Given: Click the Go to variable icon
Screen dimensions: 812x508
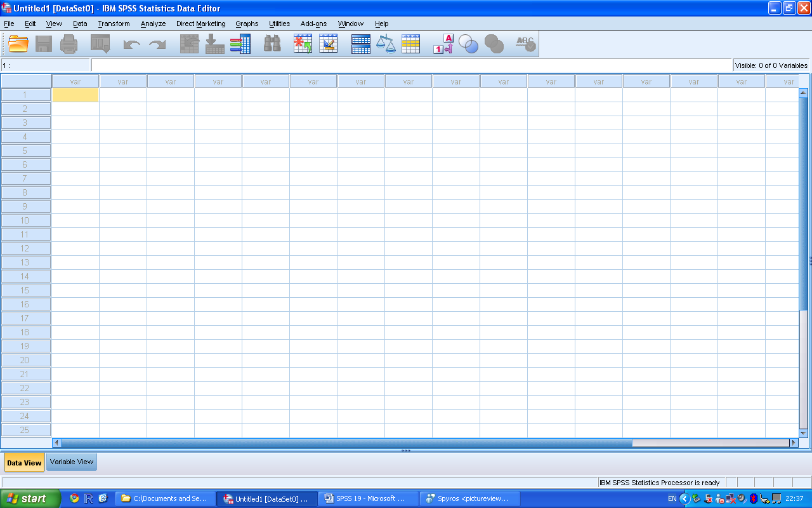Looking at the screenshot, I should (x=215, y=44).
